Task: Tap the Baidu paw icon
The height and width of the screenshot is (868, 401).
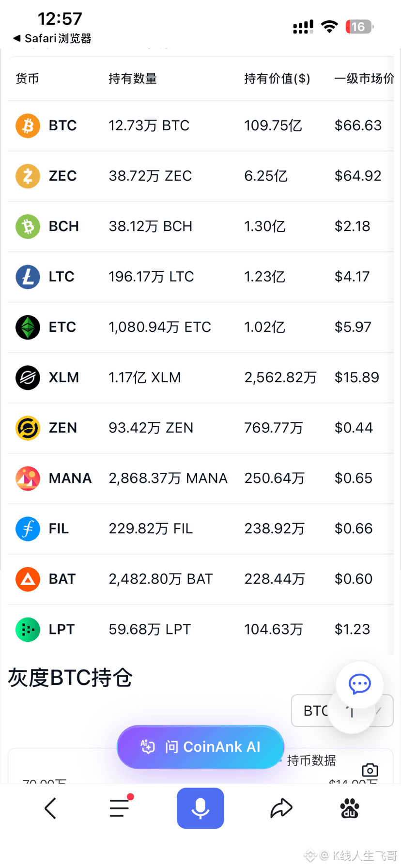Action: (350, 808)
